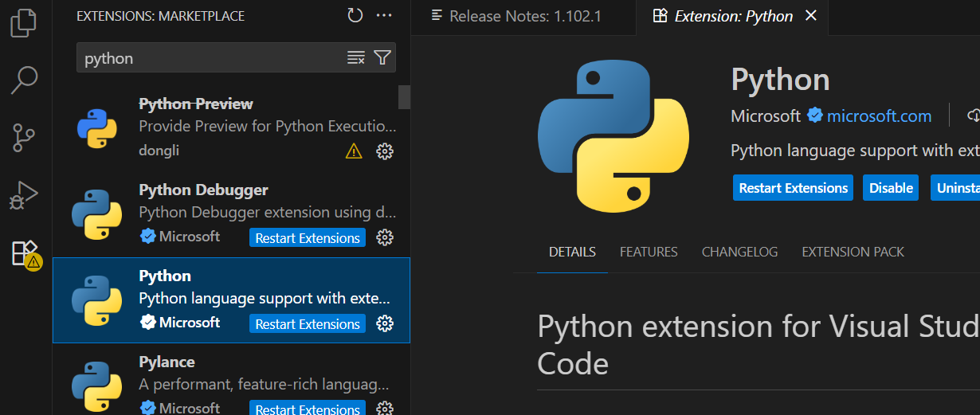Click Restart Extensions for Python Debugger

(x=308, y=237)
